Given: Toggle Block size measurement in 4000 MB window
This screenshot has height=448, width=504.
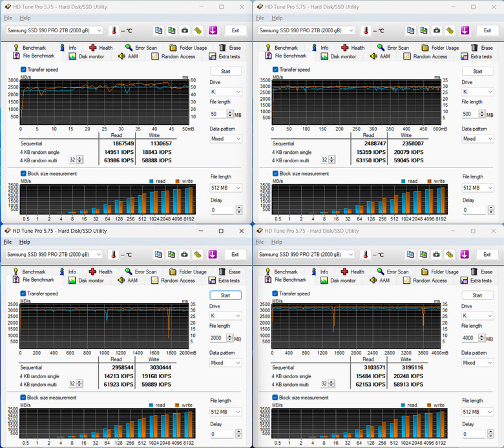Looking at the screenshot, I should click(275, 398).
